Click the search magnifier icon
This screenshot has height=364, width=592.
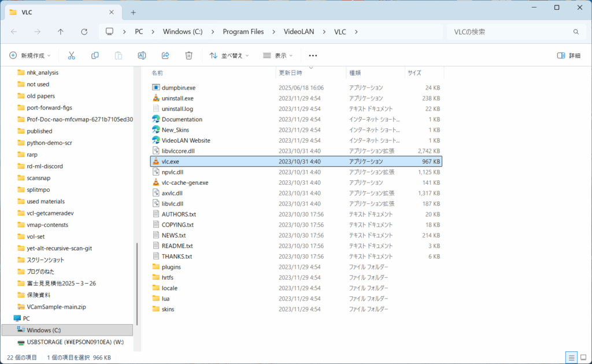click(x=576, y=32)
